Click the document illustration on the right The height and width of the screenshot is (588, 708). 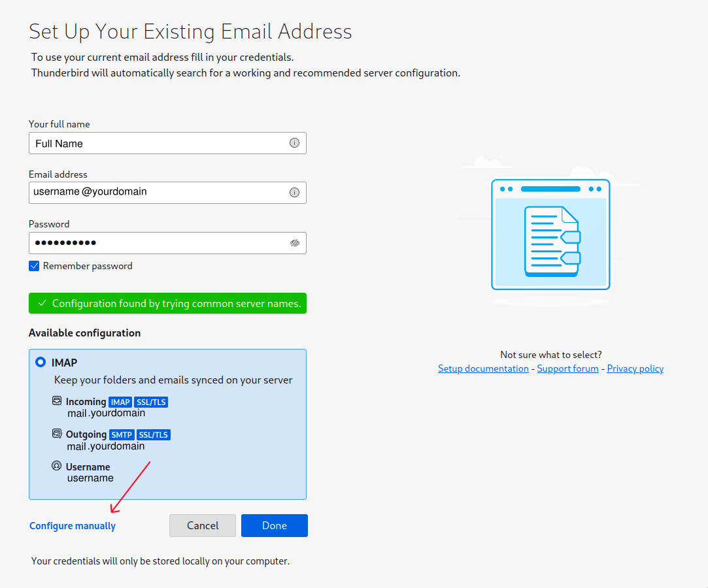tap(550, 240)
